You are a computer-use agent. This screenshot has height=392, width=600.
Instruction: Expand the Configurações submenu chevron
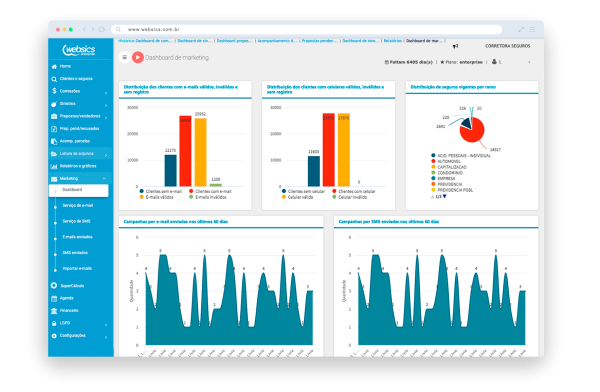(x=106, y=337)
